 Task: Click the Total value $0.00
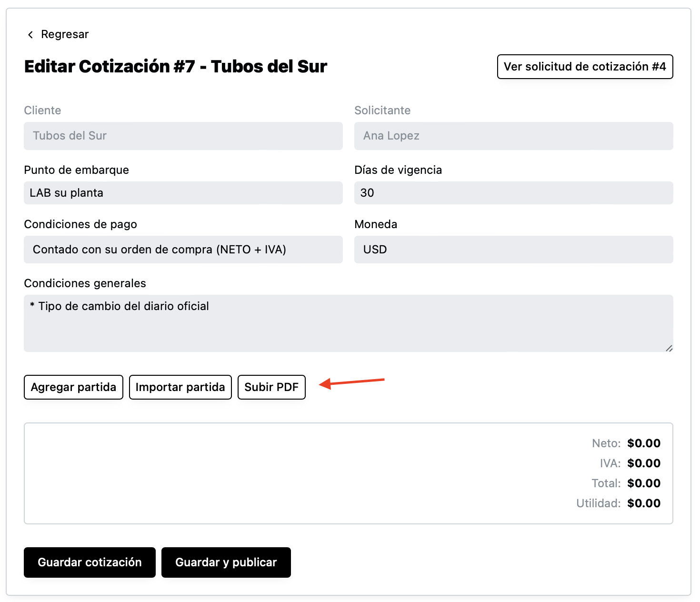pos(644,483)
